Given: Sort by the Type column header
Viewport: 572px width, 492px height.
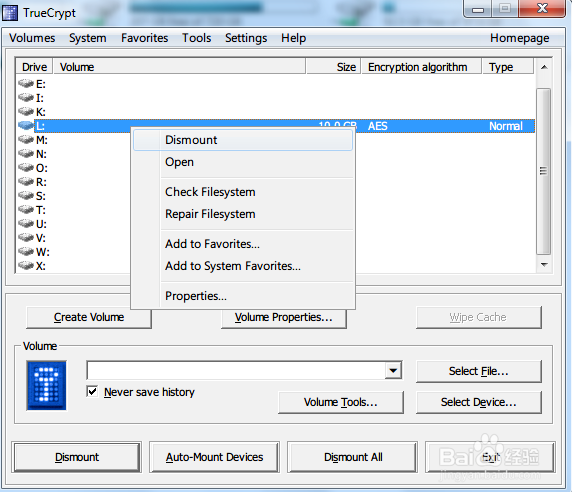Looking at the screenshot, I should click(508, 67).
